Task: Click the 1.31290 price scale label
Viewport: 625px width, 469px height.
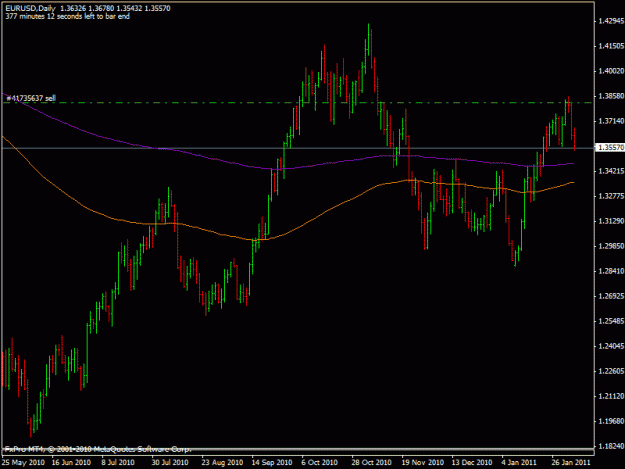Action: 611,221
